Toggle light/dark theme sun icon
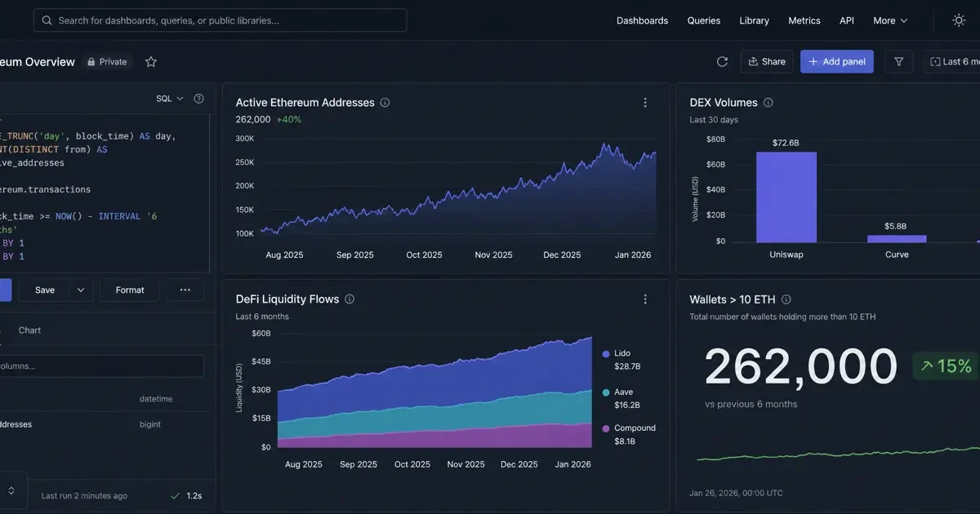The image size is (980, 514). tap(959, 20)
